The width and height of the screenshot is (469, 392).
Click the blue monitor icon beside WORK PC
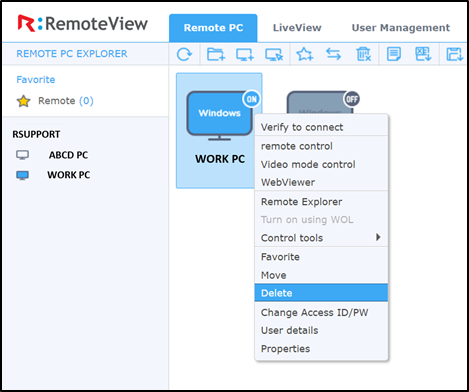(22, 175)
